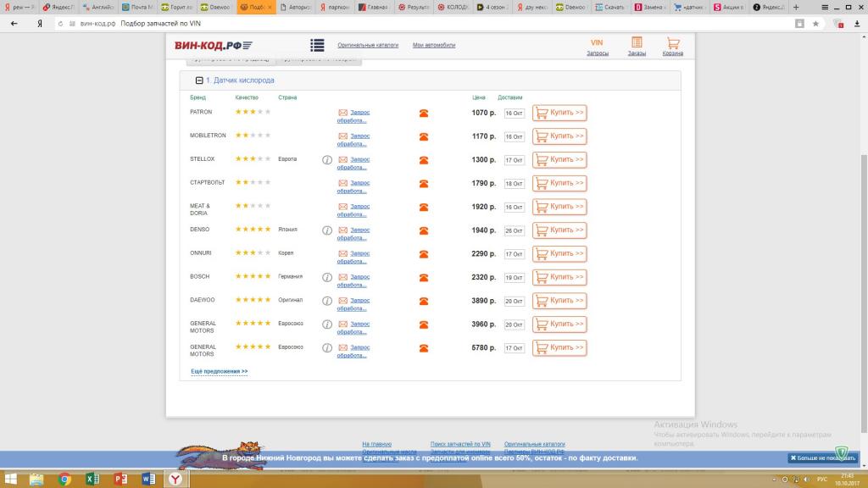This screenshot has height=488, width=868.
Task: Expand more offers via 'Ещё предложения >>'
Action: [220, 371]
